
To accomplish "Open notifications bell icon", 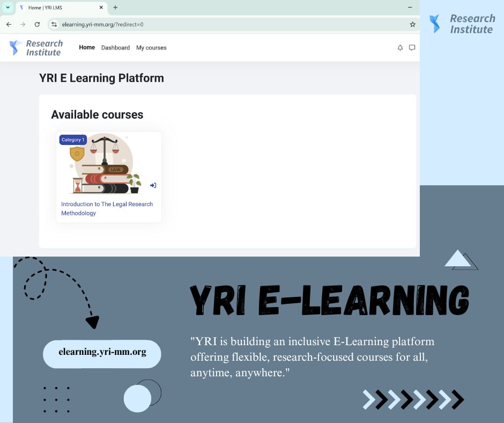I will point(400,48).
